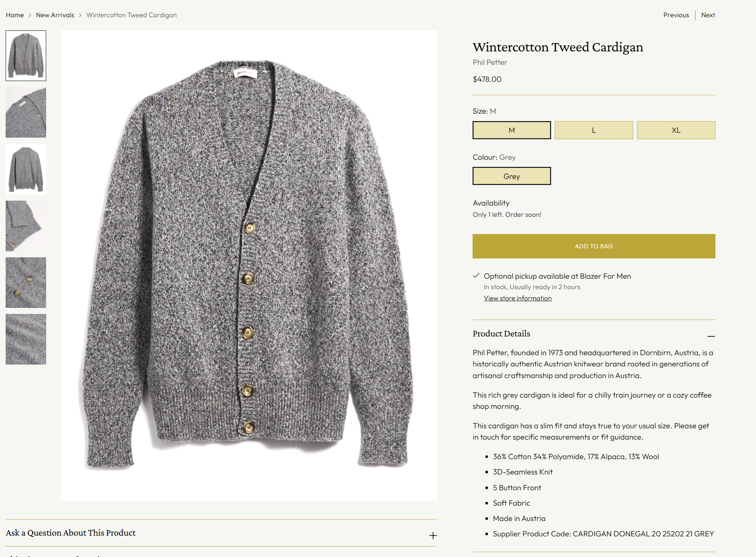Show folded sleeve and hem thumbnail
The image size is (756, 557).
point(26,226)
